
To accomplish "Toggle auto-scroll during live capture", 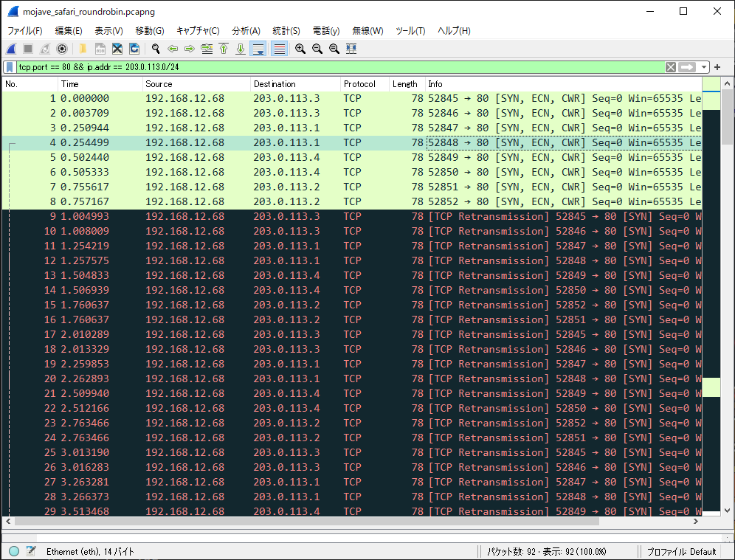I will (258, 49).
